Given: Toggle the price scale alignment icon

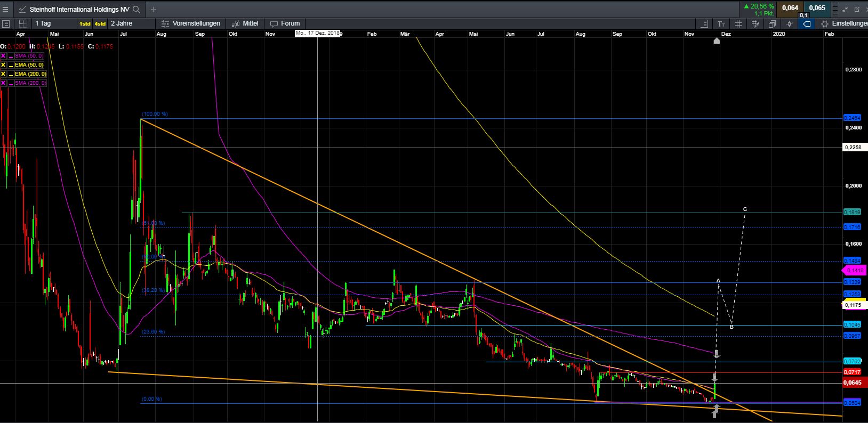Looking at the screenshot, I should 704,24.
